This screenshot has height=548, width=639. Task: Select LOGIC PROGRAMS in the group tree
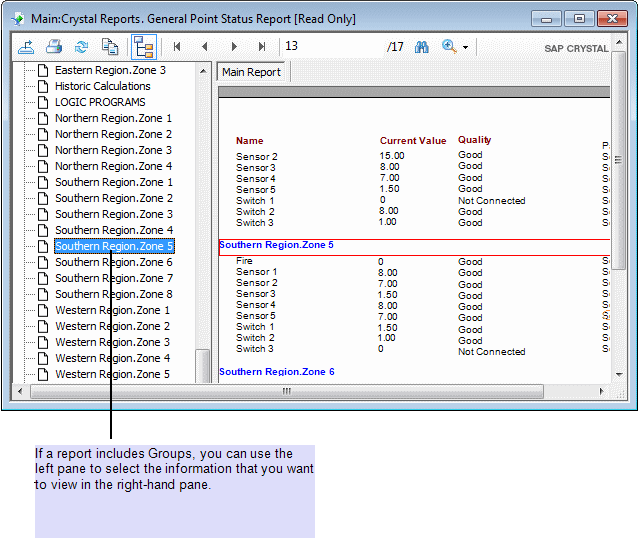coord(100,102)
